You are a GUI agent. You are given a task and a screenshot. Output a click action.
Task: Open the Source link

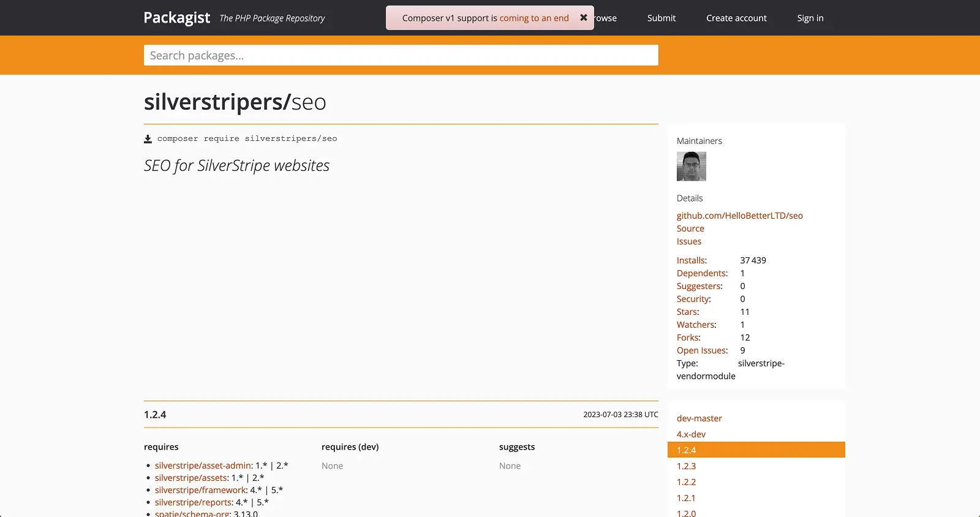point(690,228)
